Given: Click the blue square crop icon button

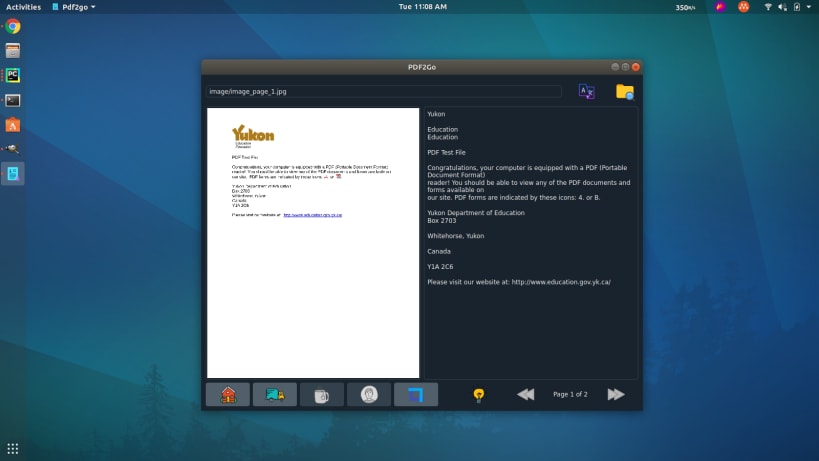Looking at the screenshot, I should 416,395.
